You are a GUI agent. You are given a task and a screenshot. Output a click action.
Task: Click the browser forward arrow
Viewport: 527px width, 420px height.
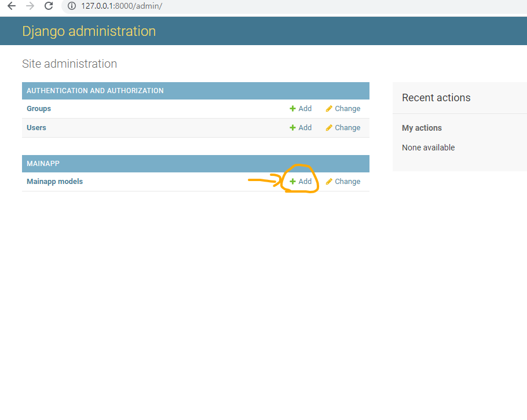click(30, 6)
